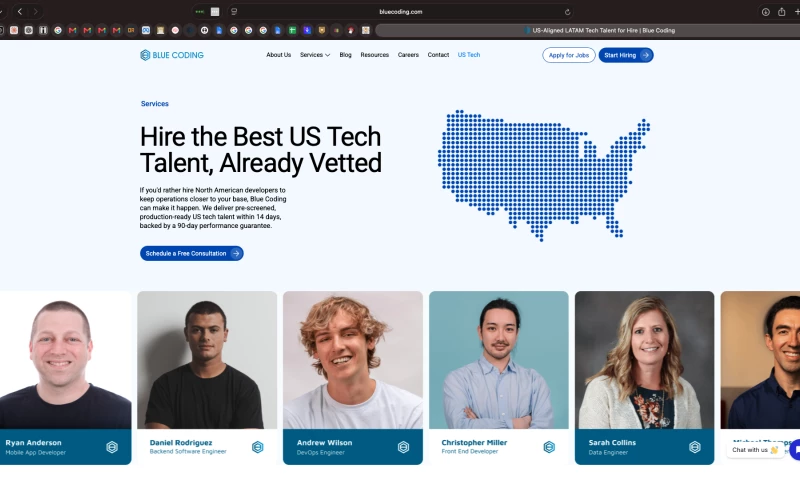The image size is (800, 480).
Task: Click Ryan Anderson's profile photo
Action: 65,360
